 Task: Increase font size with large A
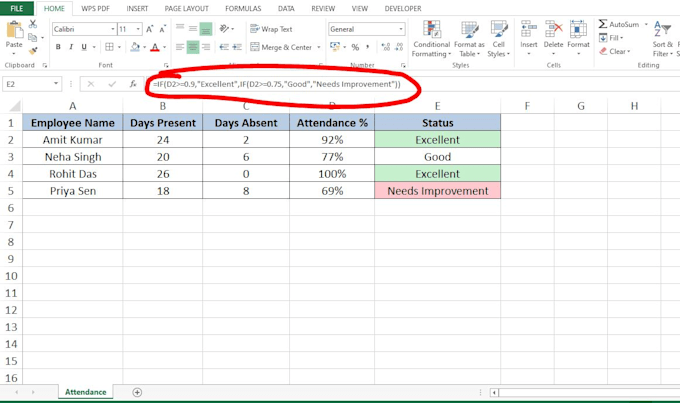coord(149,29)
